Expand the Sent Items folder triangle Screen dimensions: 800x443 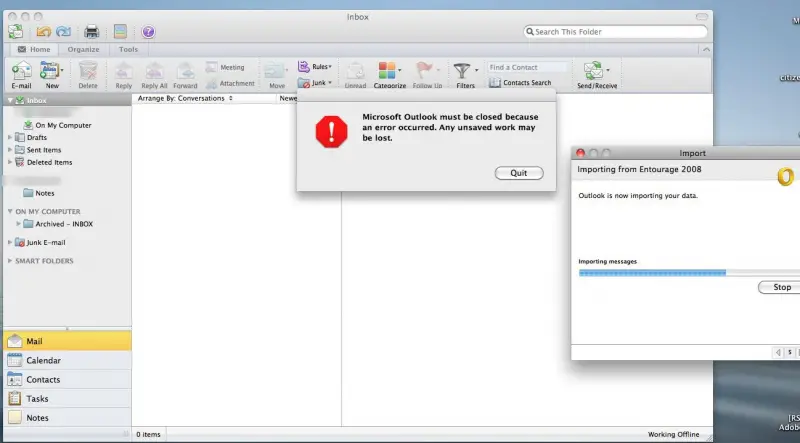click(x=10, y=150)
